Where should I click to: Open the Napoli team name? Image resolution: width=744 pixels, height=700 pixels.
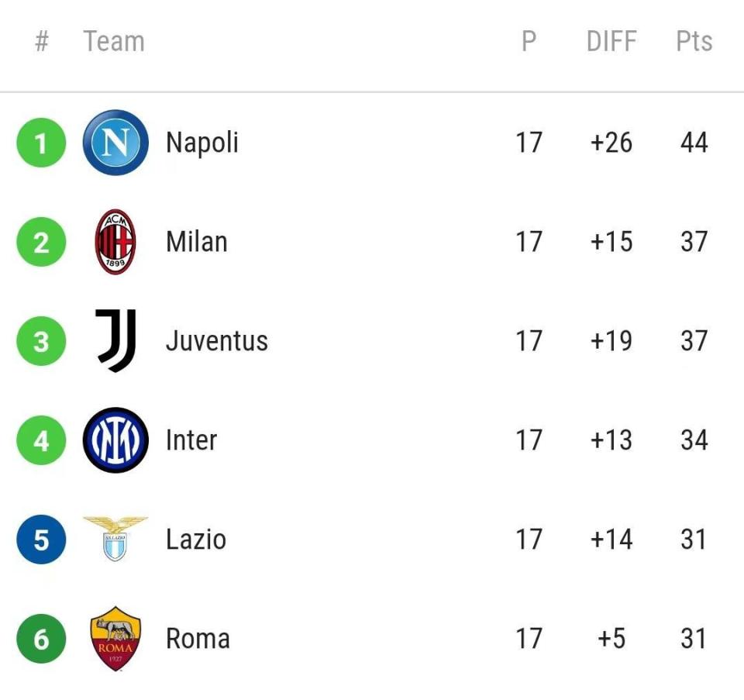[201, 143]
